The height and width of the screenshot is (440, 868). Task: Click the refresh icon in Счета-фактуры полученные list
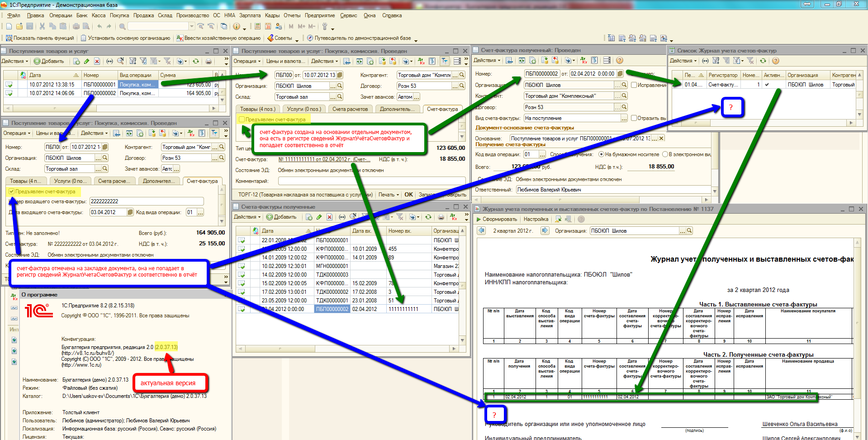coord(428,217)
